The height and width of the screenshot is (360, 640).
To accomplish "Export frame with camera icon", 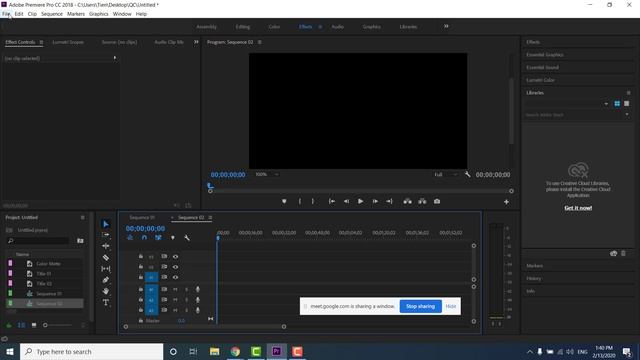I will (x=437, y=201).
